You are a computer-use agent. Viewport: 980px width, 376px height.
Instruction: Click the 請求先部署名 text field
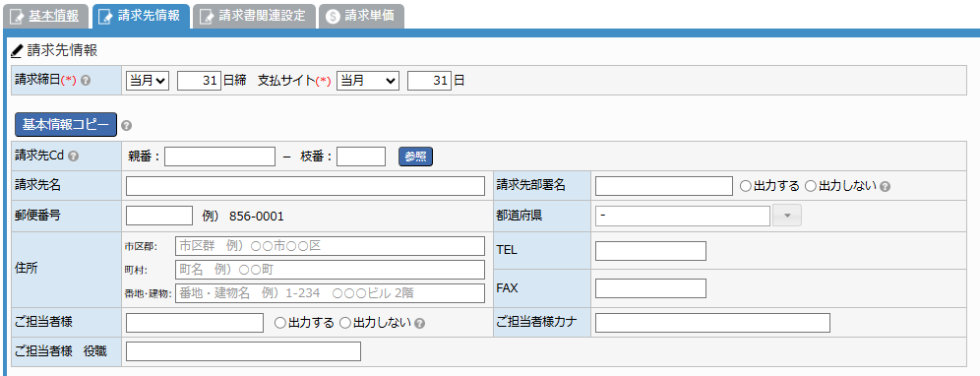(x=664, y=186)
